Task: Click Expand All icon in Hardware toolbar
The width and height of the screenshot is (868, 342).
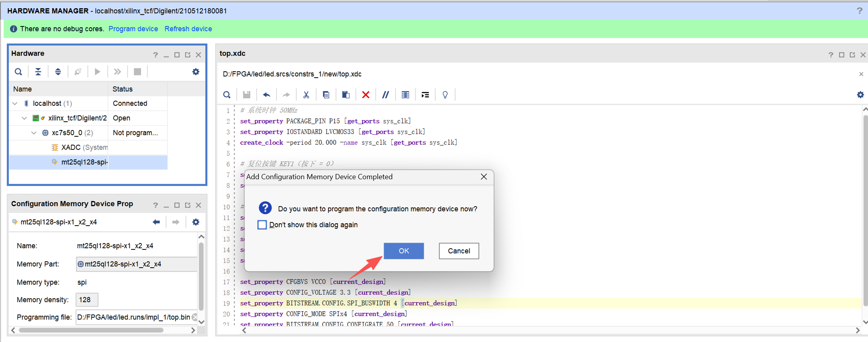Action: 58,72
